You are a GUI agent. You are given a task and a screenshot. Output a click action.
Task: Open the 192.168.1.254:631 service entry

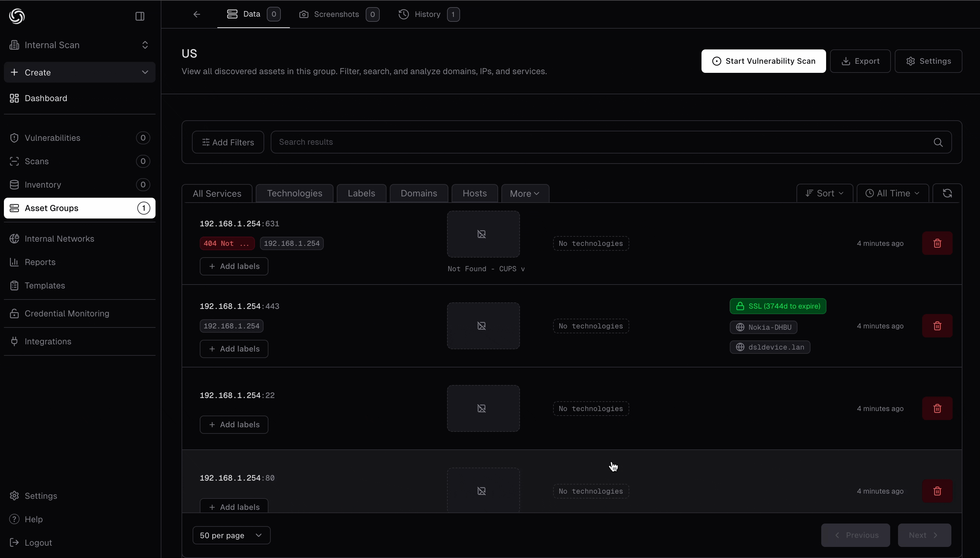(x=239, y=224)
